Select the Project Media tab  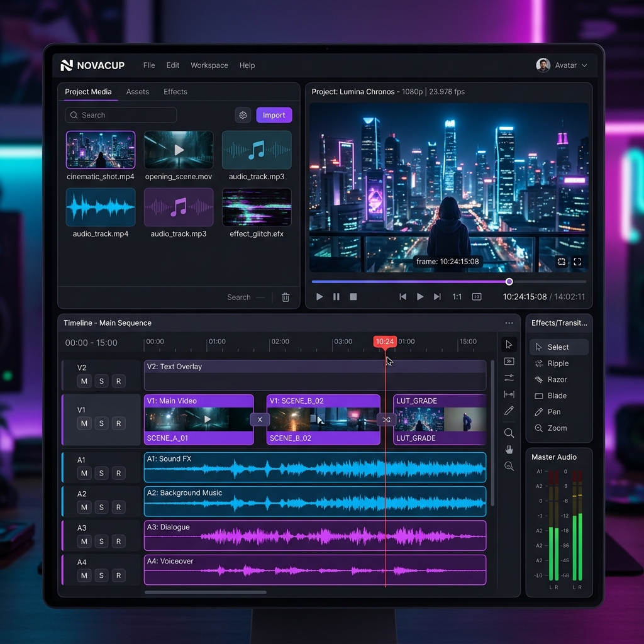[88, 92]
